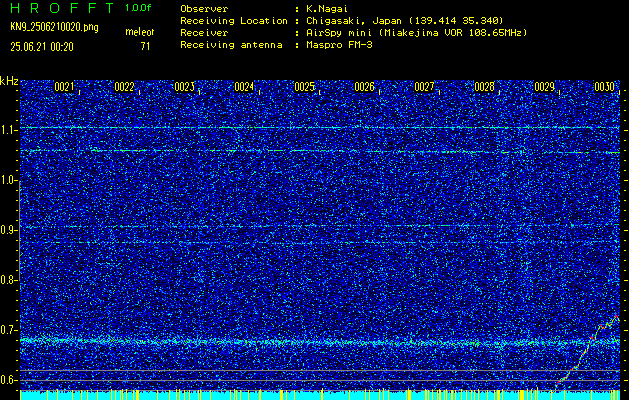Click the Maspro FM-3 antenna text
The image size is (629, 400).
coord(339,45)
